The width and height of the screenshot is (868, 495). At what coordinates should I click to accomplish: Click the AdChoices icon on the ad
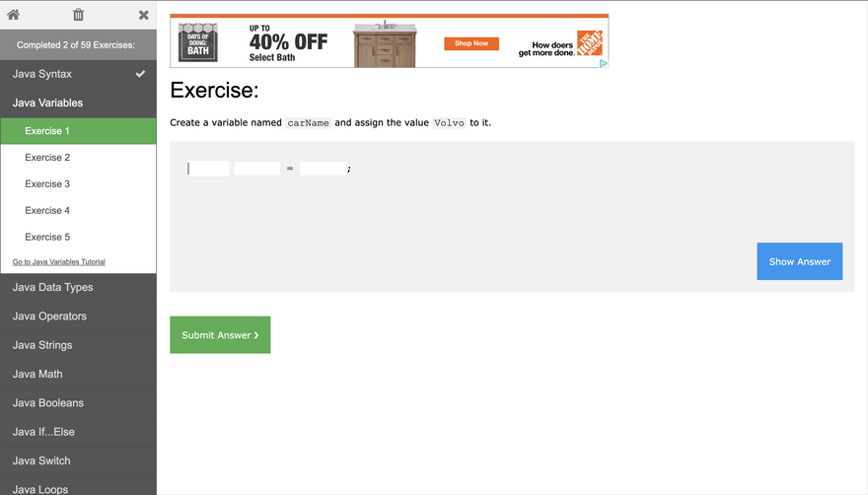tap(604, 63)
